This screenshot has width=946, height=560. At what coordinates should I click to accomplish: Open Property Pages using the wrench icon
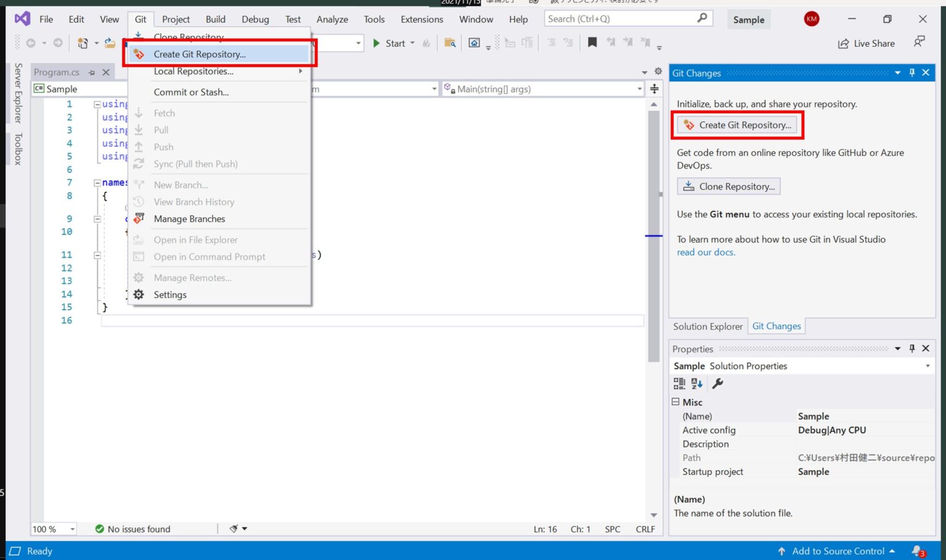[717, 383]
